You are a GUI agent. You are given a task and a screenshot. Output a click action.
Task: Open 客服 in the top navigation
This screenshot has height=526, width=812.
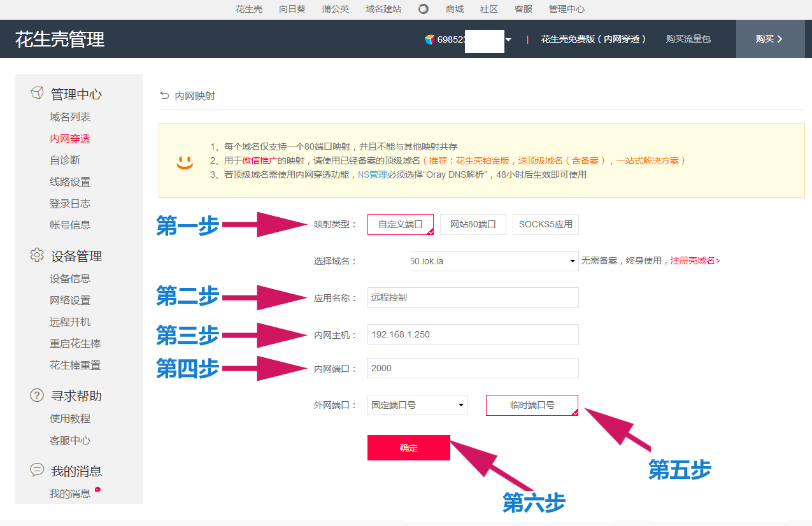point(524,9)
